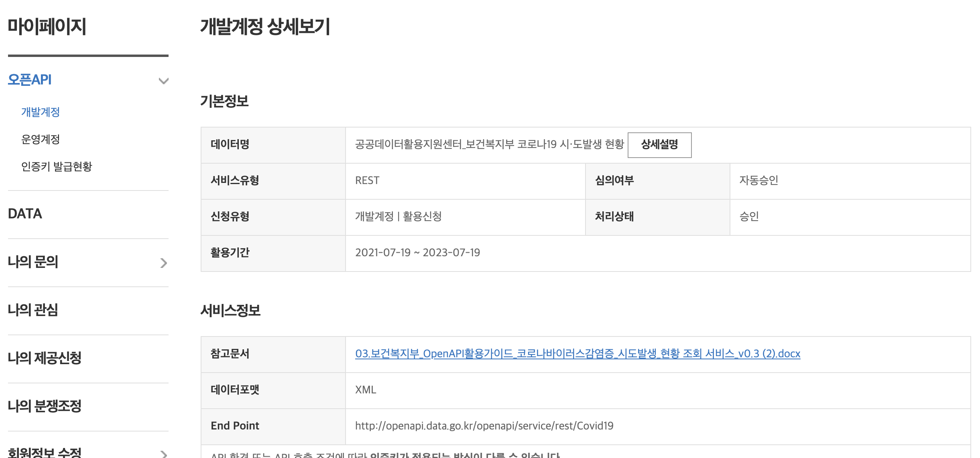Screen dimensions: 980x458
Task: Open the 오픈API menu heading
Action: point(30,80)
